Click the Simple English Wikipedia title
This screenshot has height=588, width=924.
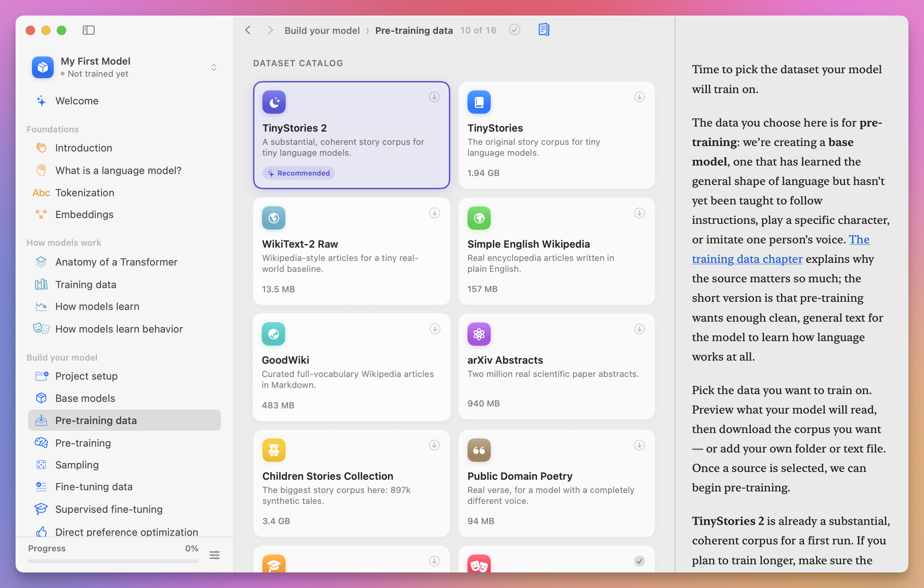click(x=529, y=244)
